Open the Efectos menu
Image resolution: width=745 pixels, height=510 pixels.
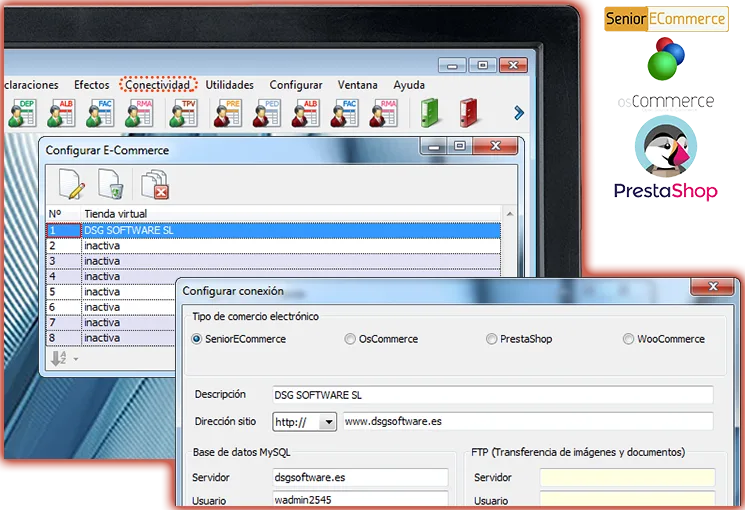92,85
